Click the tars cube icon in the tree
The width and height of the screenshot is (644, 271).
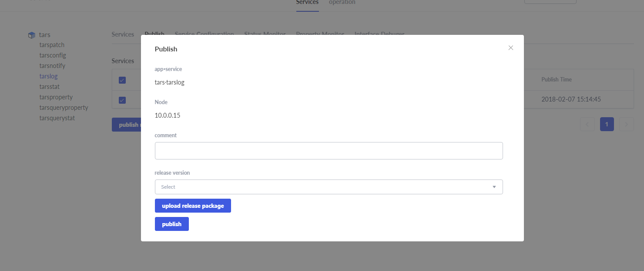(x=31, y=35)
